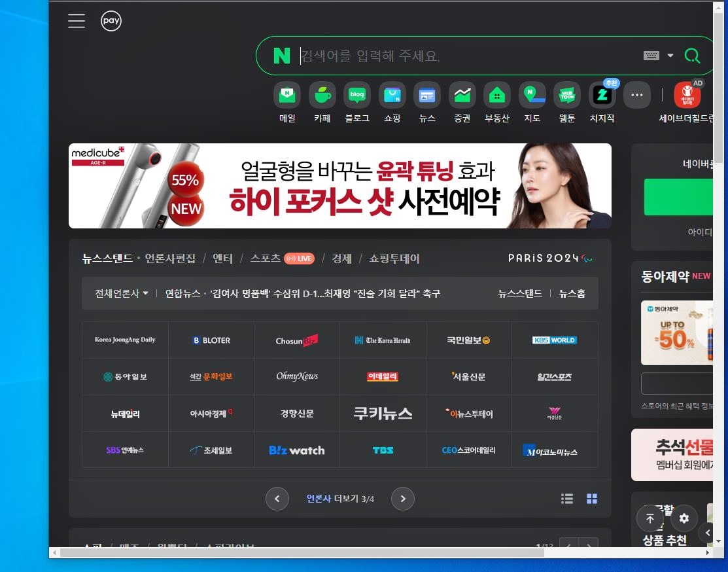The width and height of the screenshot is (728, 572).
Task: Open OhmyNews publisher logo
Action: pyautogui.click(x=297, y=377)
